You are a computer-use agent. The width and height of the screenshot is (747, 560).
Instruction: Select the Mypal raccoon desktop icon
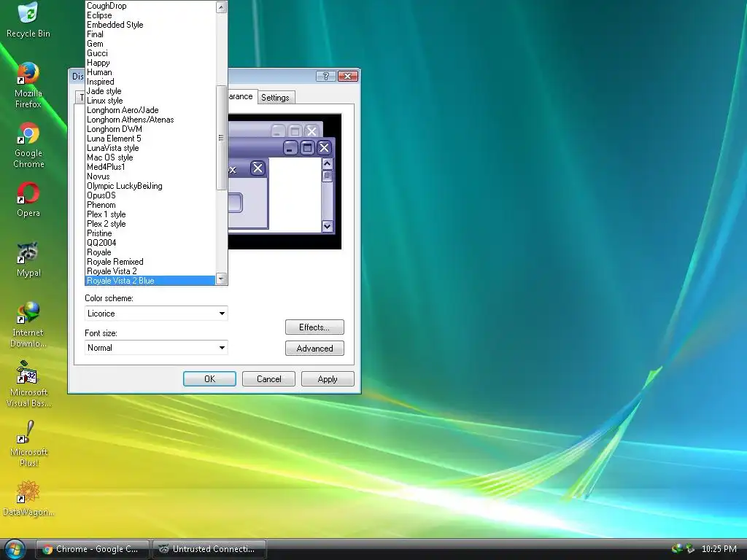coord(28,260)
